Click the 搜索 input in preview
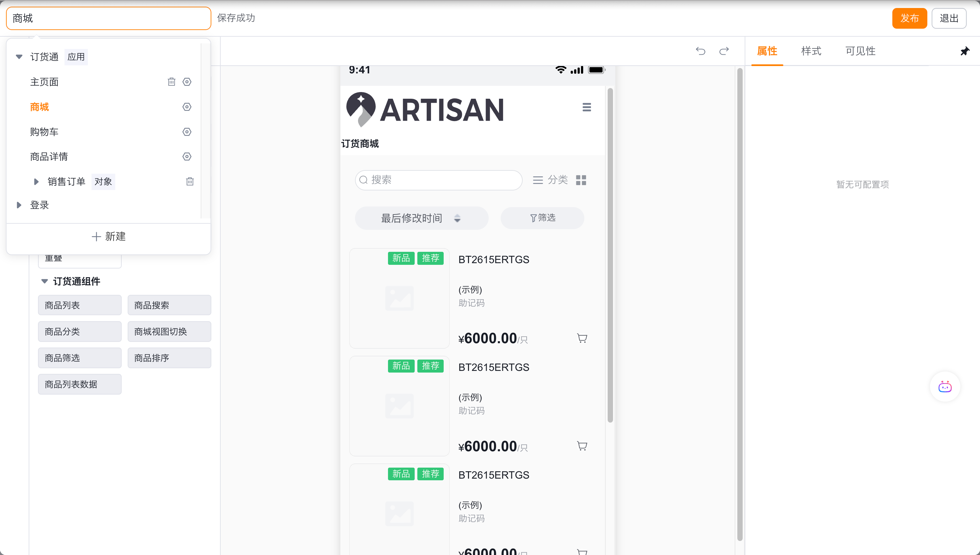 pos(438,180)
